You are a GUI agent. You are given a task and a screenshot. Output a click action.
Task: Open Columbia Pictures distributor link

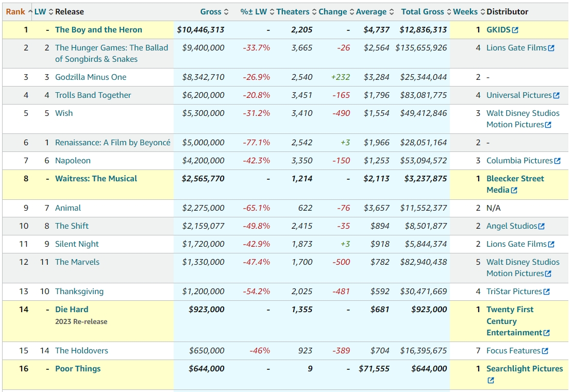coord(519,161)
